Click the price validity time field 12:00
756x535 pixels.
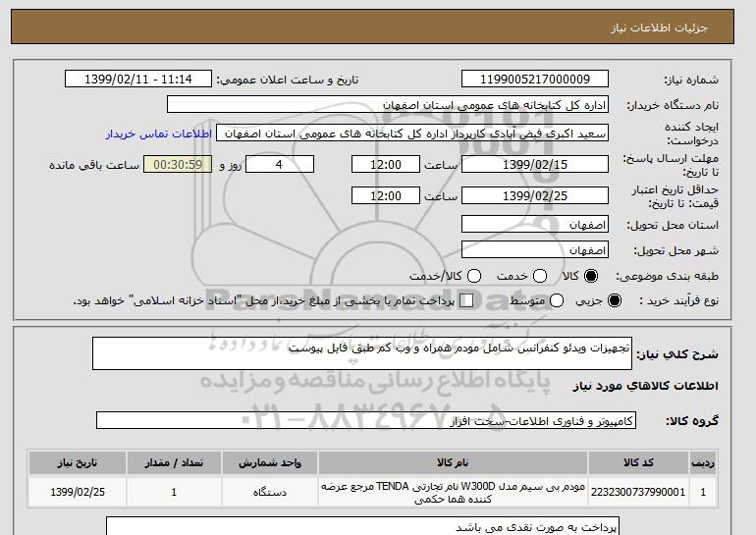coord(386,195)
